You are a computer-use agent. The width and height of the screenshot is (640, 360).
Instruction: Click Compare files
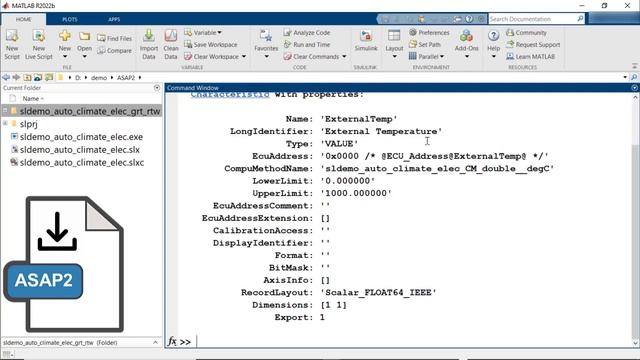[x=115, y=51]
